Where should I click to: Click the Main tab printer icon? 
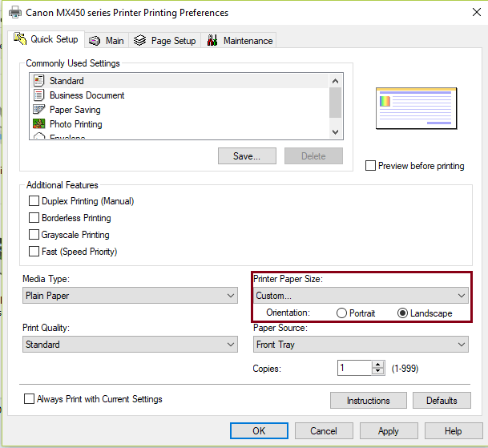point(95,41)
